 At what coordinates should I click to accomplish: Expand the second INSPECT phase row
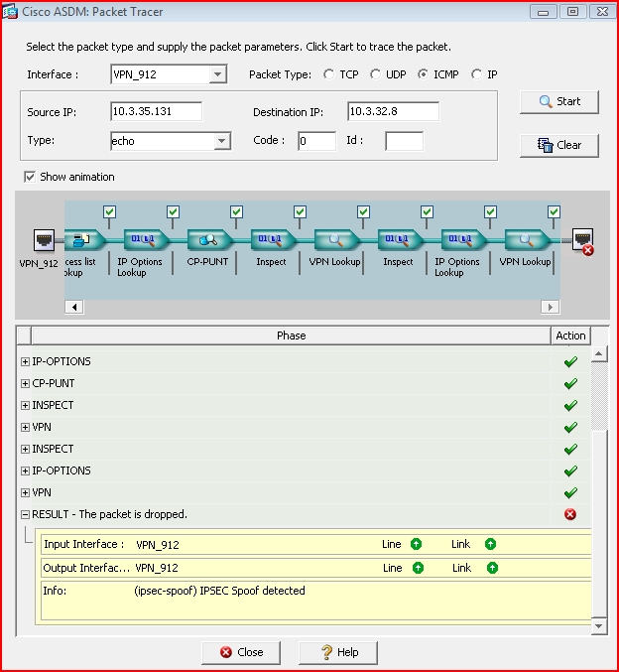click(x=25, y=449)
